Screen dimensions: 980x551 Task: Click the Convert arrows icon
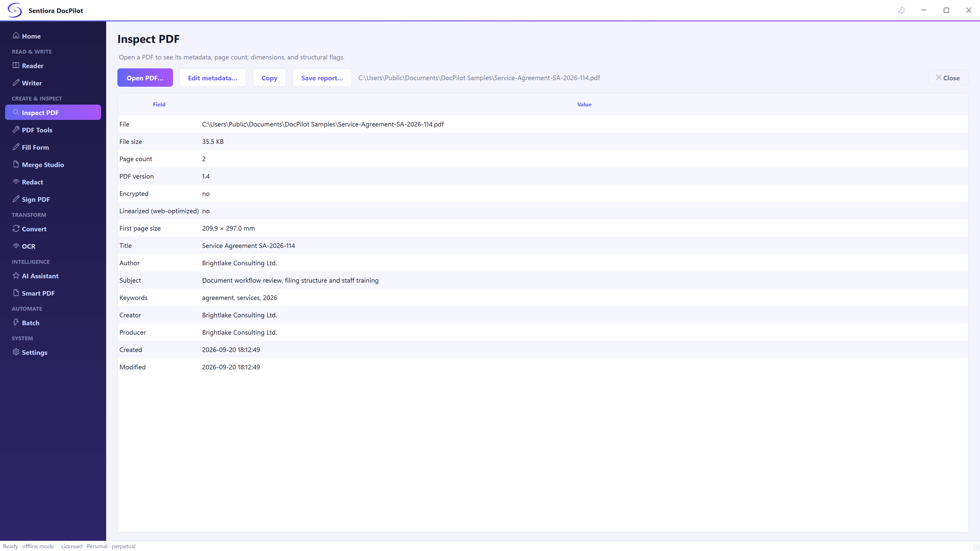16,228
